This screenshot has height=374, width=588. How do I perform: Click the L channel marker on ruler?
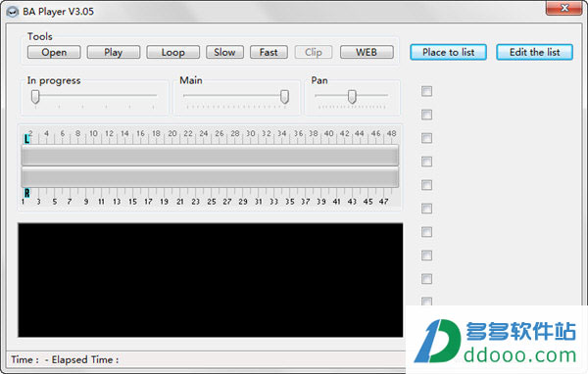(26, 139)
